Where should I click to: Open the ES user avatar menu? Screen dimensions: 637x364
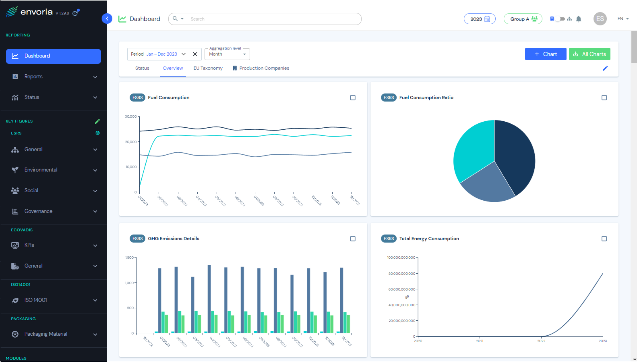[600, 19]
